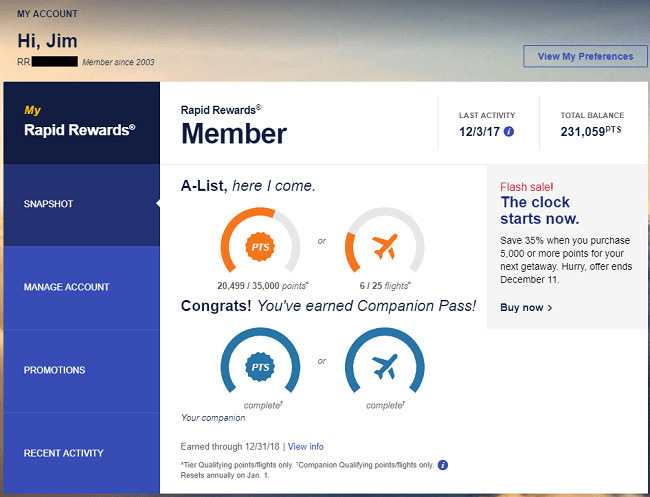Click the arrow next to Buy now
Viewport: 650px width, 497px height.
(550, 308)
